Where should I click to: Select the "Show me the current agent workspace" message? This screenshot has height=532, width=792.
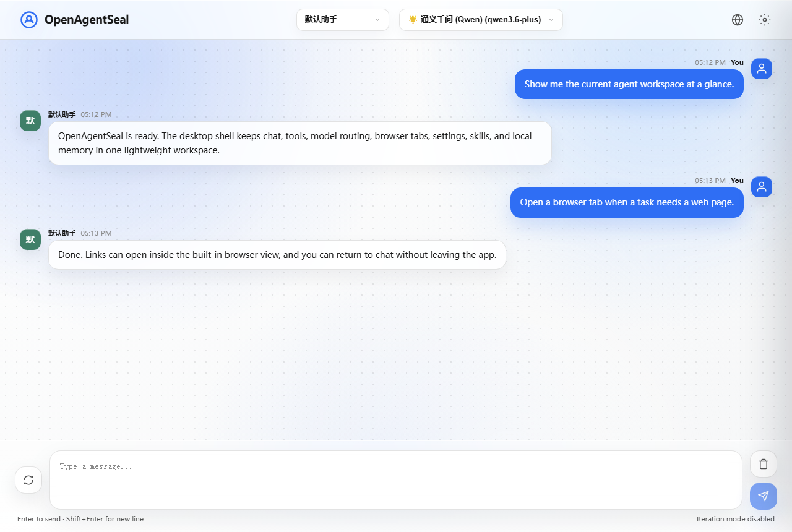point(629,84)
